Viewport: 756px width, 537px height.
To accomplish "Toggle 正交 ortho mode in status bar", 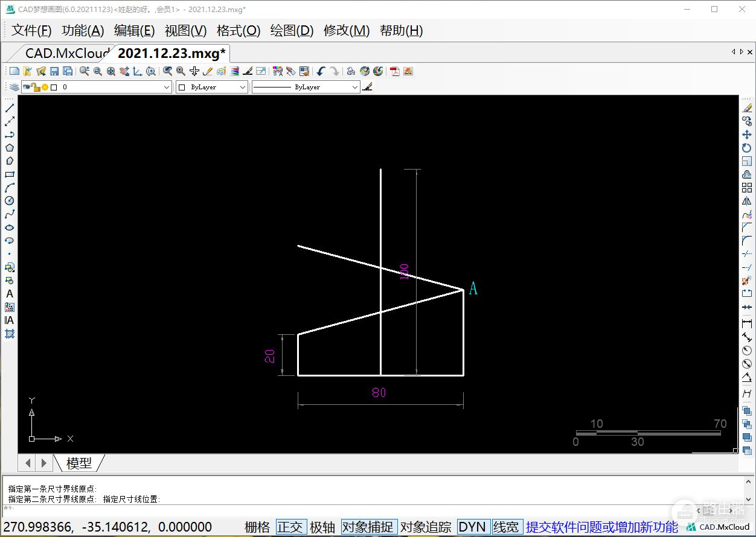I will [290, 527].
